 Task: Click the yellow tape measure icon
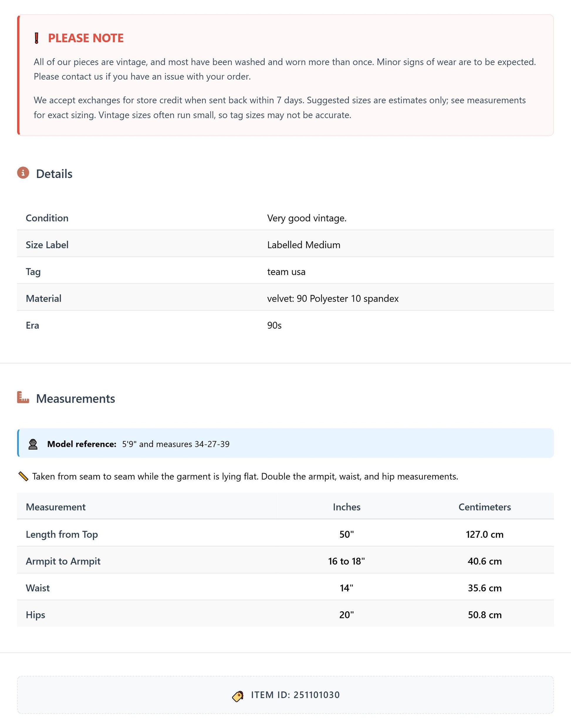(23, 476)
